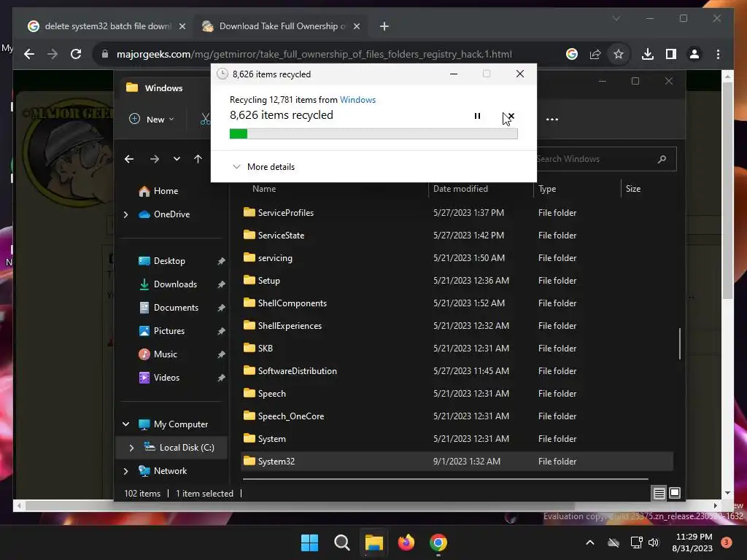Go back in File Explorer navigation
747x560 pixels.
pyautogui.click(x=129, y=158)
